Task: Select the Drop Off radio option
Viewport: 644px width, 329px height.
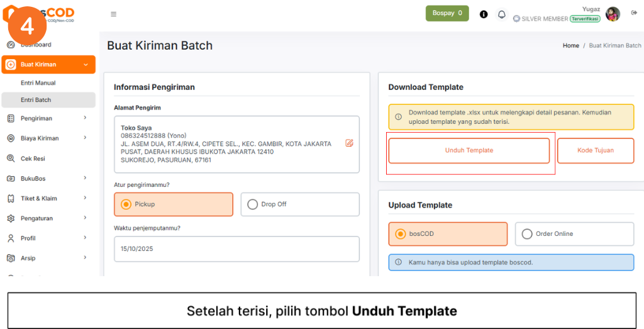Action: [x=253, y=204]
